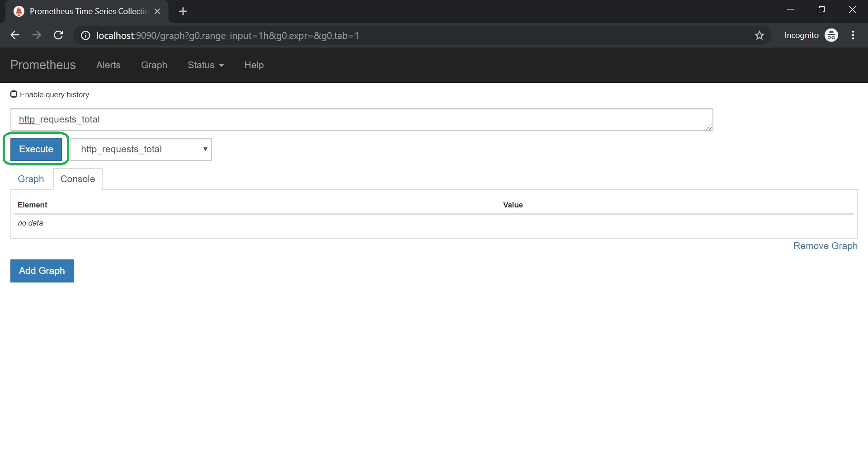Click the browser forward arrow
Image resolution: width=868 pixels, height=461 pixels.
coord(37,35)
